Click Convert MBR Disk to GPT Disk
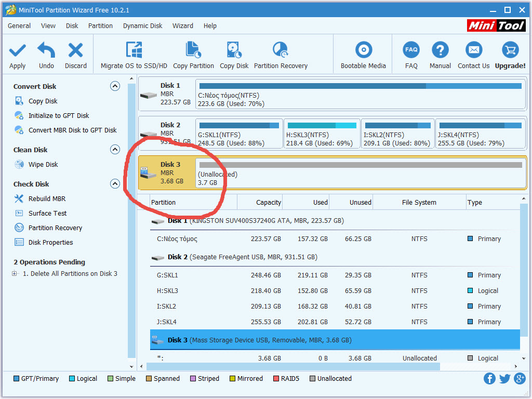 [72, 130]
